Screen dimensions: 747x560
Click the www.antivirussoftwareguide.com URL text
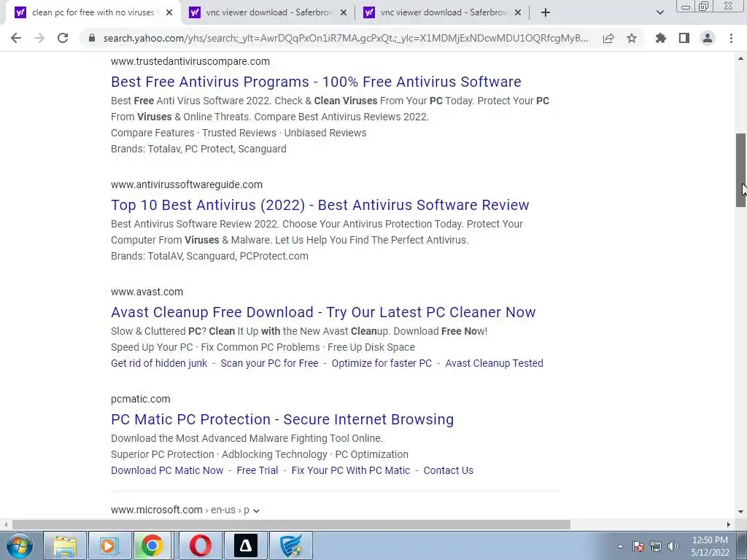pyautogui.click(x=186, y=184)
